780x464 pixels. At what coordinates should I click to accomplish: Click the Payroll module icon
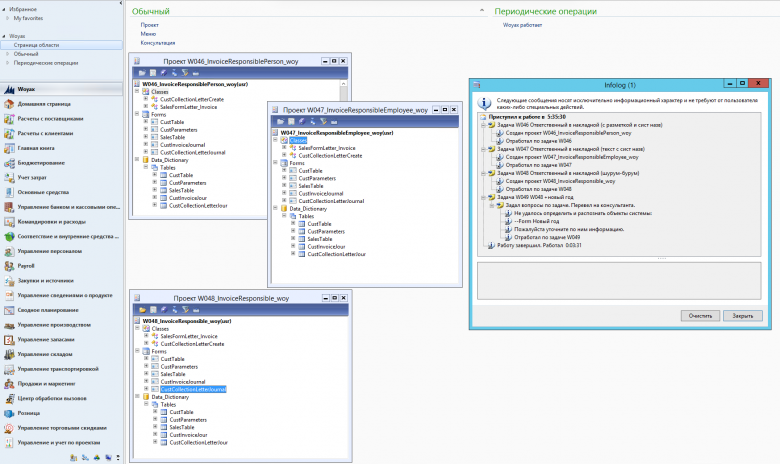pyautogui.click(x=8, y=267)
